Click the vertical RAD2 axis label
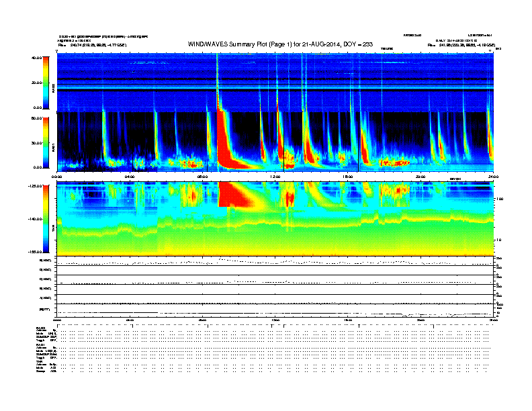The width and height of the screenshot is (532, 411). (x=53, y=88)
